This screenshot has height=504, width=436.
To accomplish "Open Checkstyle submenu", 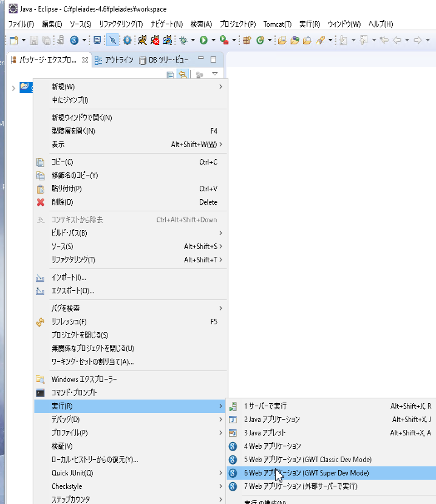I will click(x=131, y=486).
